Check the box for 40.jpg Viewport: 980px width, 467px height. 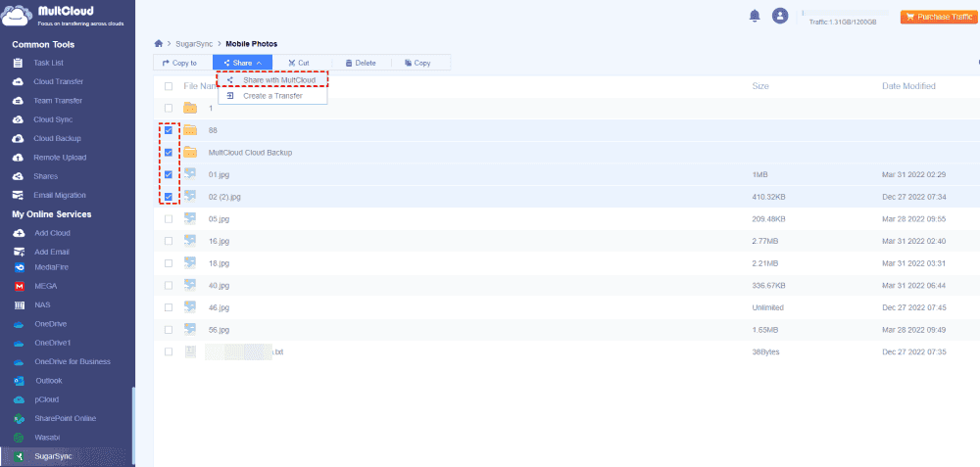click(169, 285)
